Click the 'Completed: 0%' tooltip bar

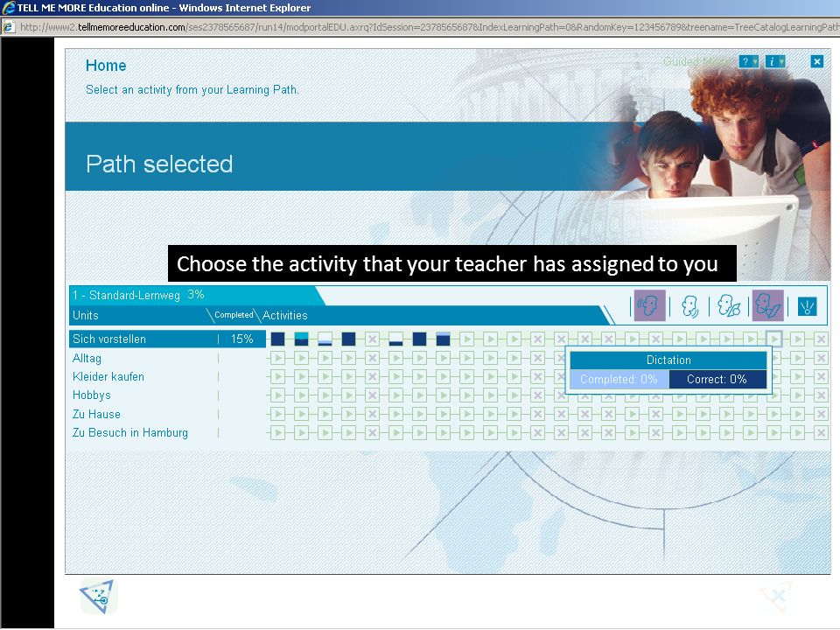619,379
